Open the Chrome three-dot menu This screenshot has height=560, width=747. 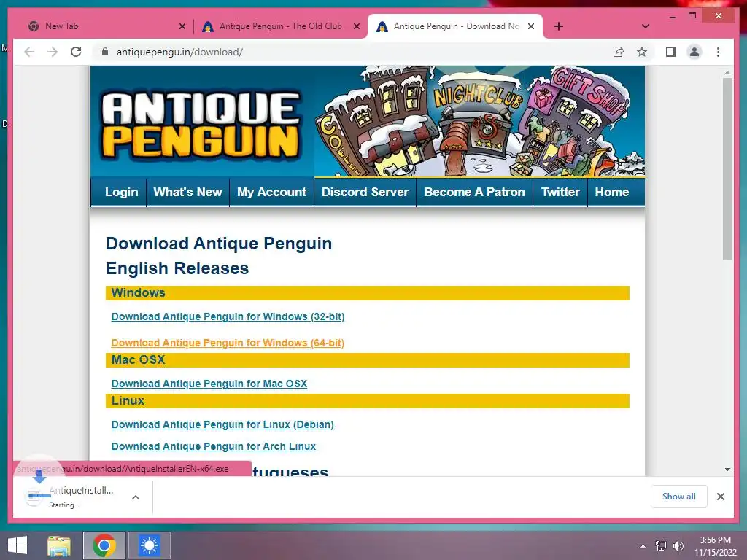click(x=718, y=52)
